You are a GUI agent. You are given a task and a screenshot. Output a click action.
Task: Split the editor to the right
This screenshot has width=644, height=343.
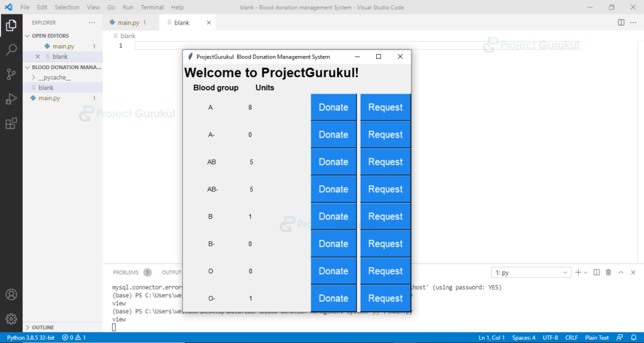(x=621, y=23)
